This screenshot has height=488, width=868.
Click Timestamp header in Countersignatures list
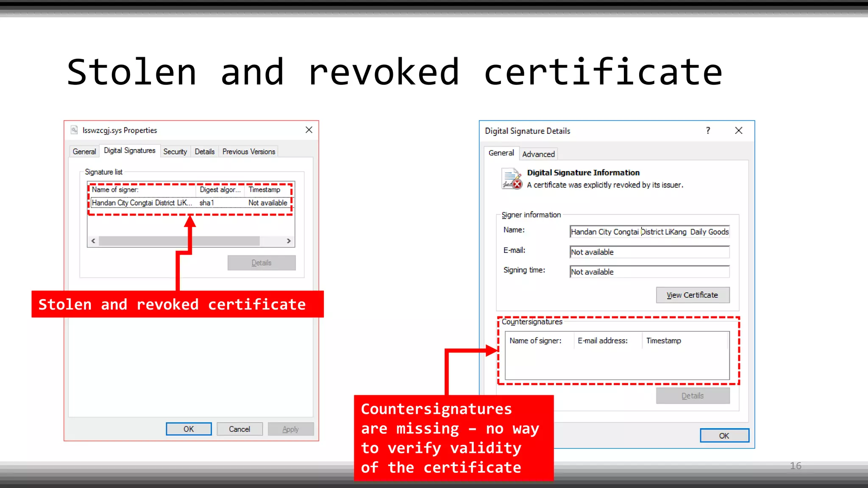pyautogui.click(x=685, y=341)
